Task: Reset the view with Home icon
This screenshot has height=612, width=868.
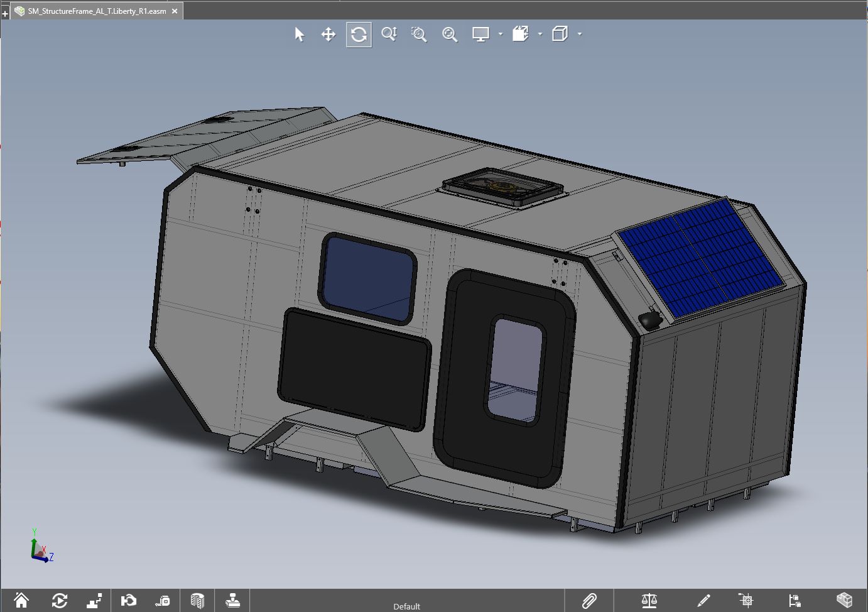Action: click(x=21, y=601)
